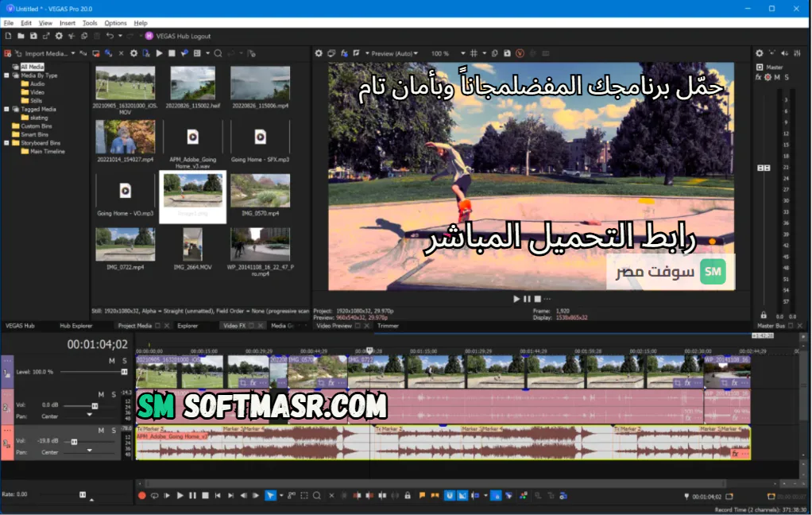The width and height of the screenshot is (812, 515).
Task: Open the Preview (Auto) quality dropdown
Action: 393,53
